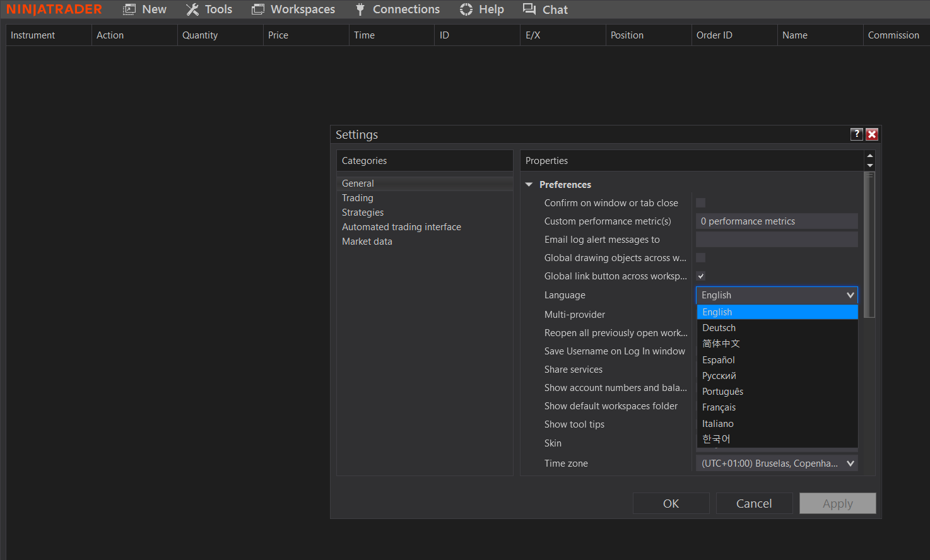Screen dimensions: 930x560
Task: Click the Tools wrench icon
Action: (x=192, y=9)
